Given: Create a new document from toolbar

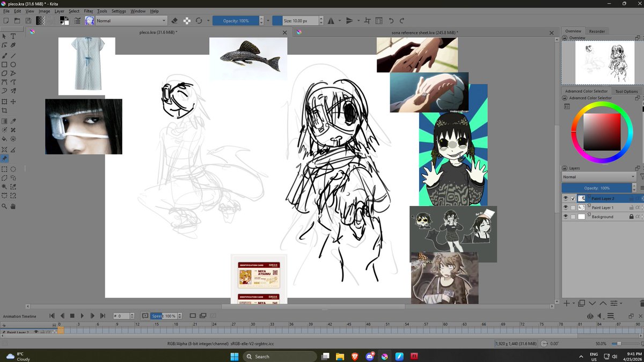Looking at the screenshot, I should click(x=6, y=21).
